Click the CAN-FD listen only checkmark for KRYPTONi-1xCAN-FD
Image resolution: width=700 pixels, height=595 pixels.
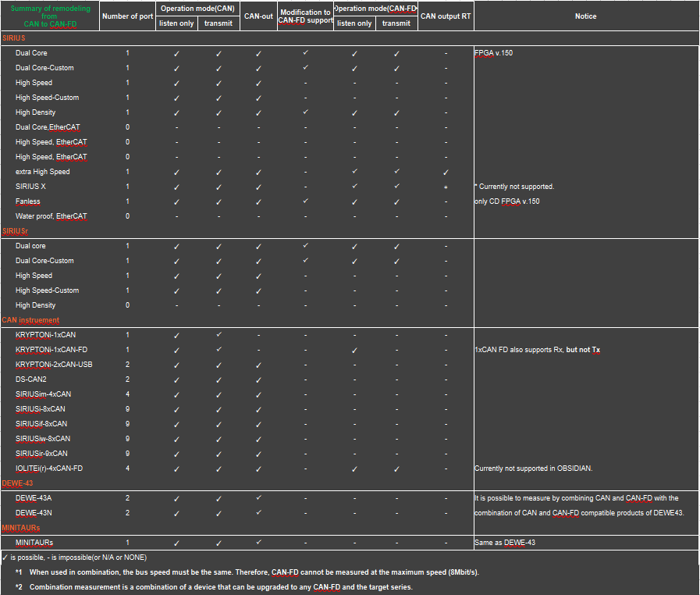pyautogui.click(x=354, y=351)
